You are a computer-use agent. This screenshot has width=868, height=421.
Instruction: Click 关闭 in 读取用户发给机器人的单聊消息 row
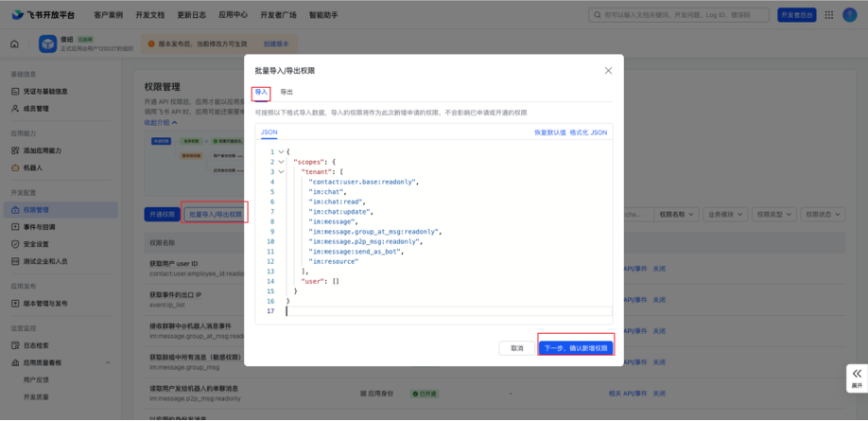tap(659, 394)
